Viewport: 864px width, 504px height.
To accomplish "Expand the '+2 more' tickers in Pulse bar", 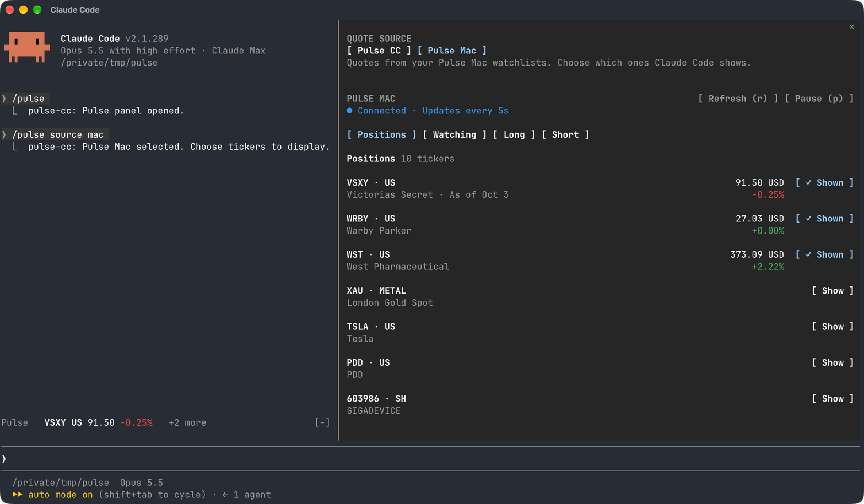I will click(x=187, y=422).
